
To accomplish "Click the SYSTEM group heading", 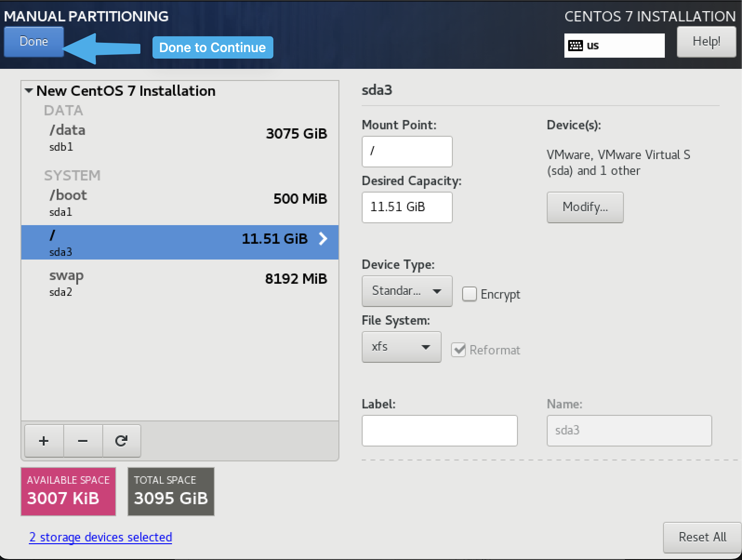I will coord(72,175).
